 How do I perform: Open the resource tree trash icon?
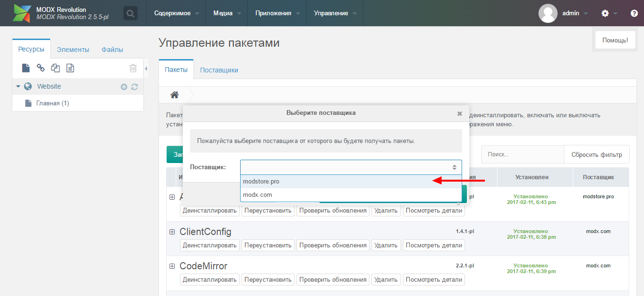(133, 68)
